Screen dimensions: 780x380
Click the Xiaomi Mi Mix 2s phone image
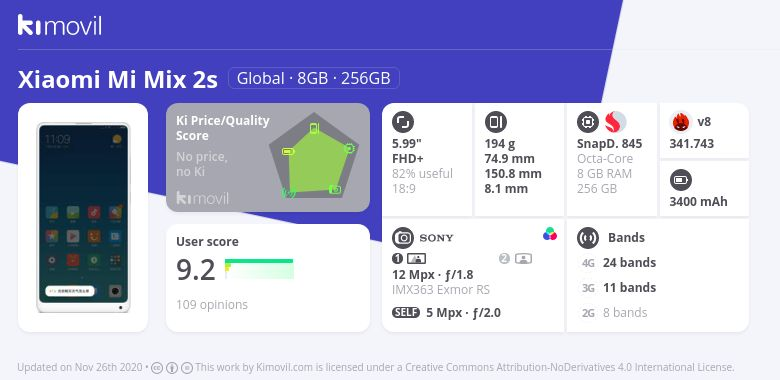(x=83, y=217)
